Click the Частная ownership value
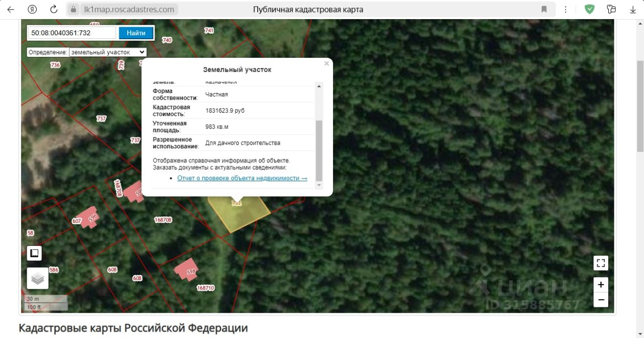 [x=217, y=95]
